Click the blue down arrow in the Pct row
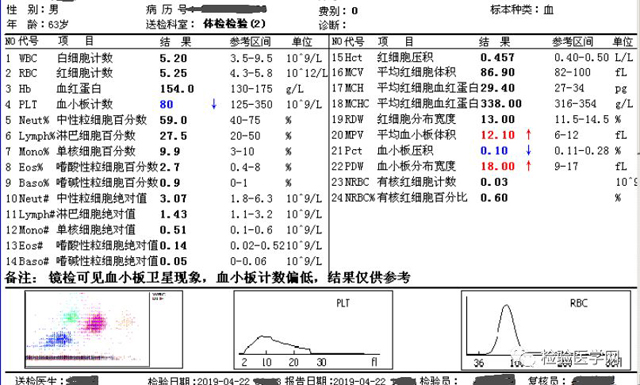This screenshot has width=640, height=385. [x=529, y=151]
